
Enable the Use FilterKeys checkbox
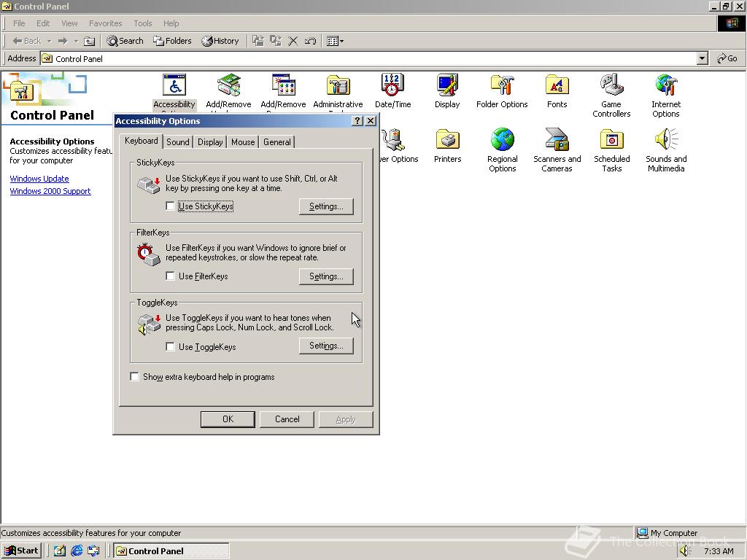point(170,276)
